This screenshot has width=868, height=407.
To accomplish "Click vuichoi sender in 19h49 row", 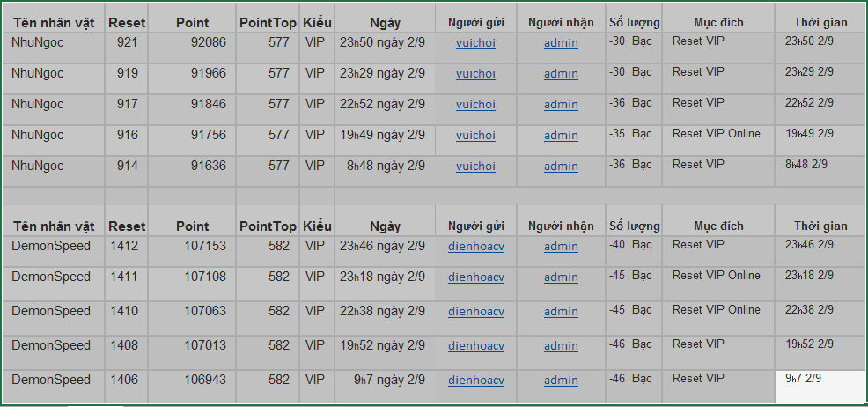I will click(x=475, y=136).
